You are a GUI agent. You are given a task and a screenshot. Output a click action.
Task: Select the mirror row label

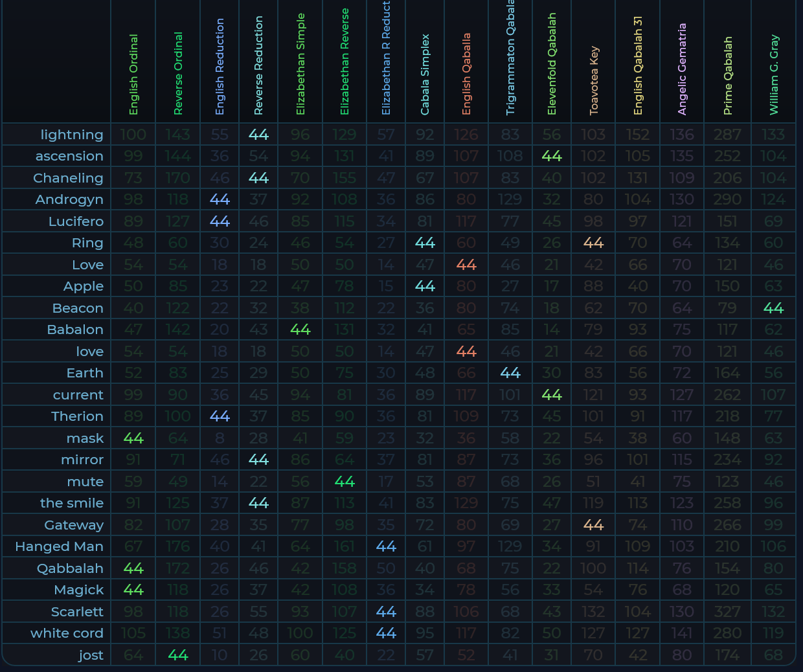pyautogui.click(x=82, y=460)
